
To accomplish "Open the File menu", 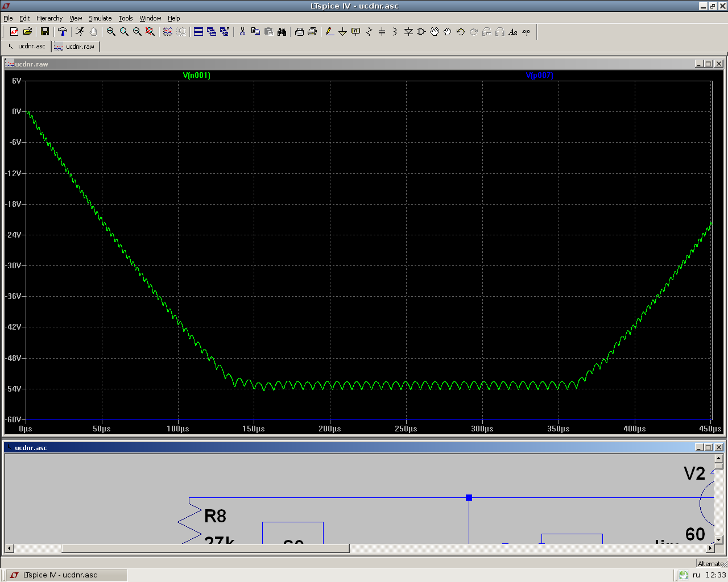I will [x=8, y=18].
